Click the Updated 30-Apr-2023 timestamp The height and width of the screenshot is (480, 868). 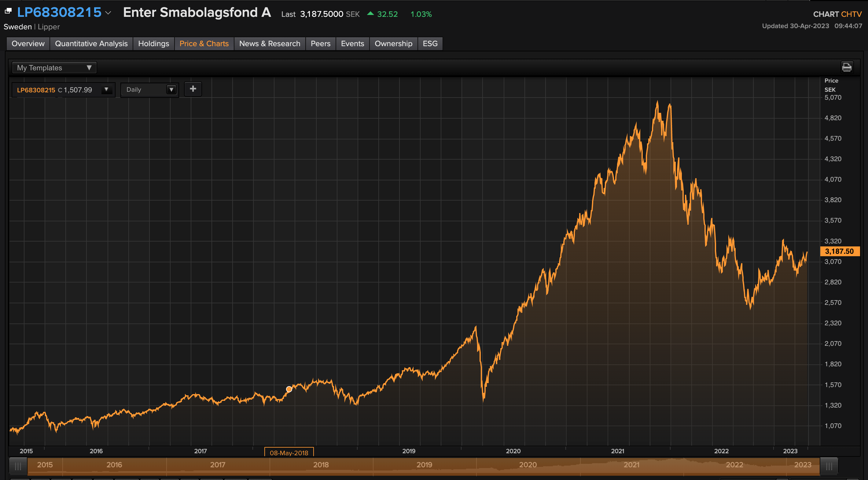coord(812,26)
